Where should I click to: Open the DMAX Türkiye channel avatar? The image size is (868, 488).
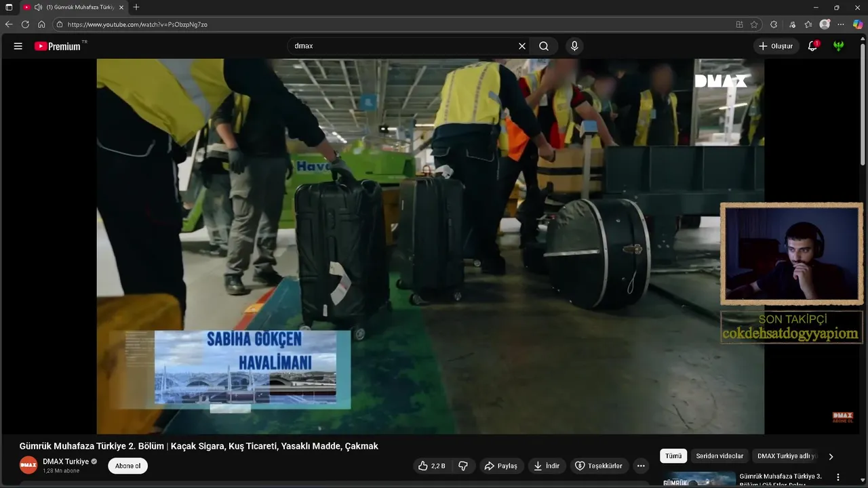[x=28, y=465]
